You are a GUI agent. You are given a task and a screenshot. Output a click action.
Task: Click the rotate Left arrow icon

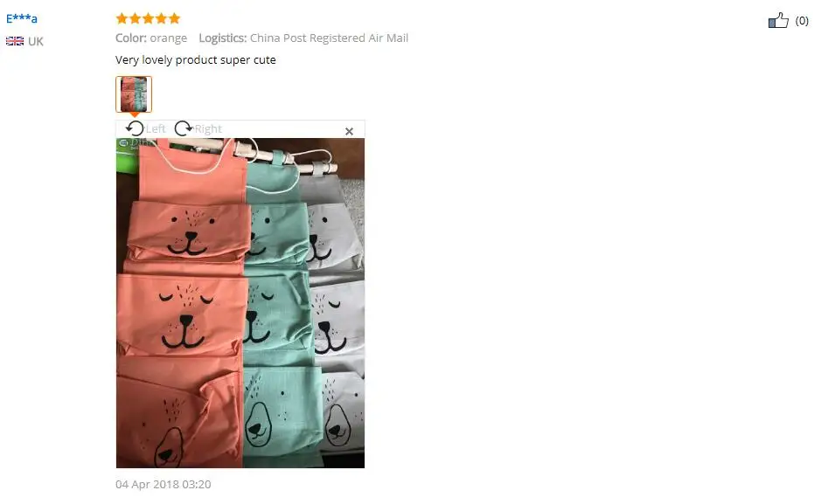pyautogui.click(x=135, y=128)
